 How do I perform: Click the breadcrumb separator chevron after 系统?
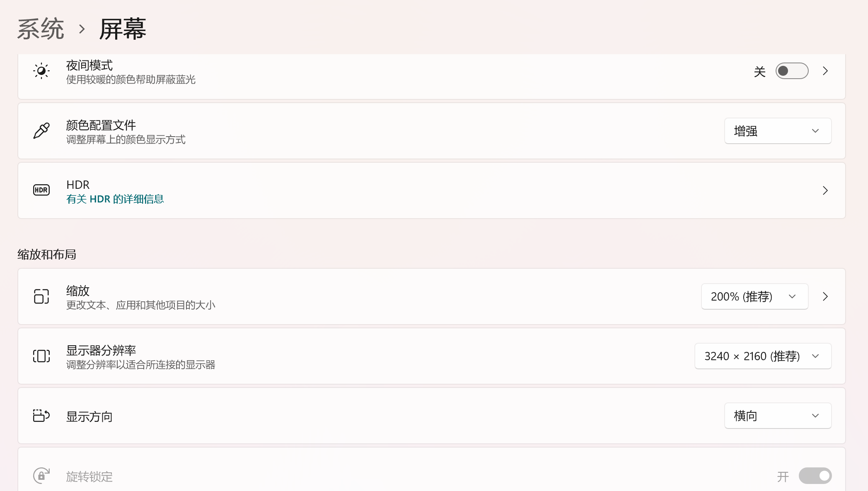82,29
